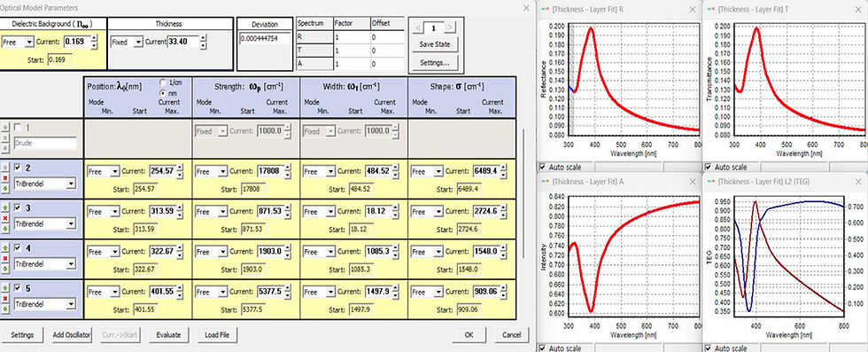Click Dielectric Background Start field 0.169

(60, 60)
